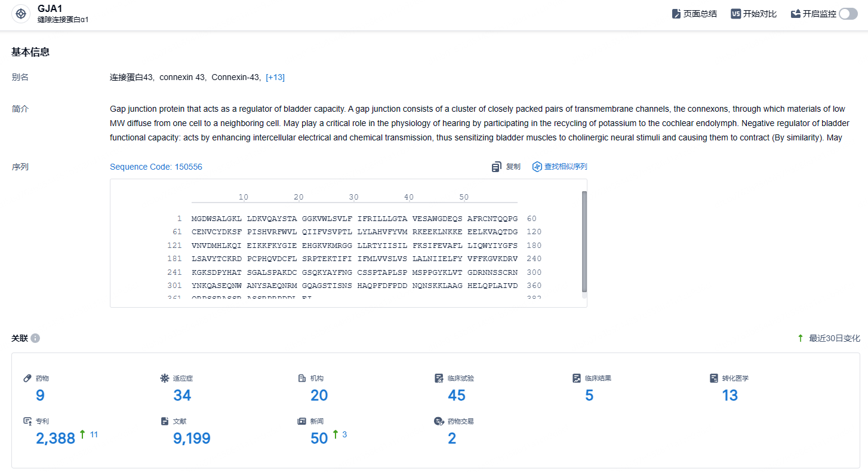Open the 45 clinical trials (临床试验) count
The image size is (868, 472).
[457, 395]
